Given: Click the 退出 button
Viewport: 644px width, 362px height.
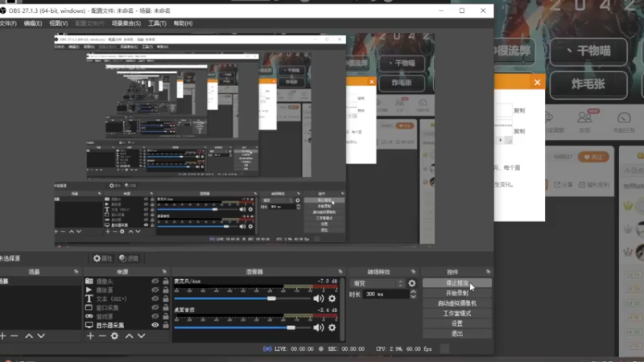Looking at the screenshot, I should pos(456,334).
